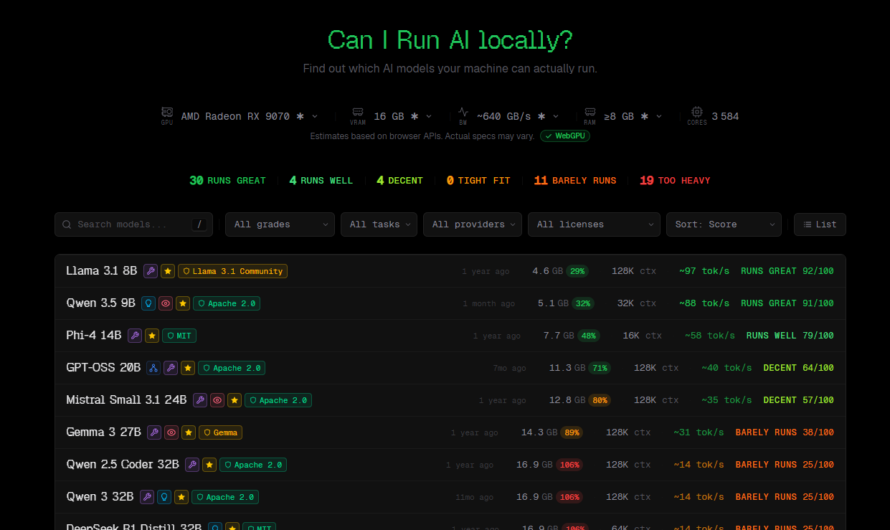Click the wrench icon on Qwen 3 32B
This screenshot has width=890, height=530.
tap(147, 497)
